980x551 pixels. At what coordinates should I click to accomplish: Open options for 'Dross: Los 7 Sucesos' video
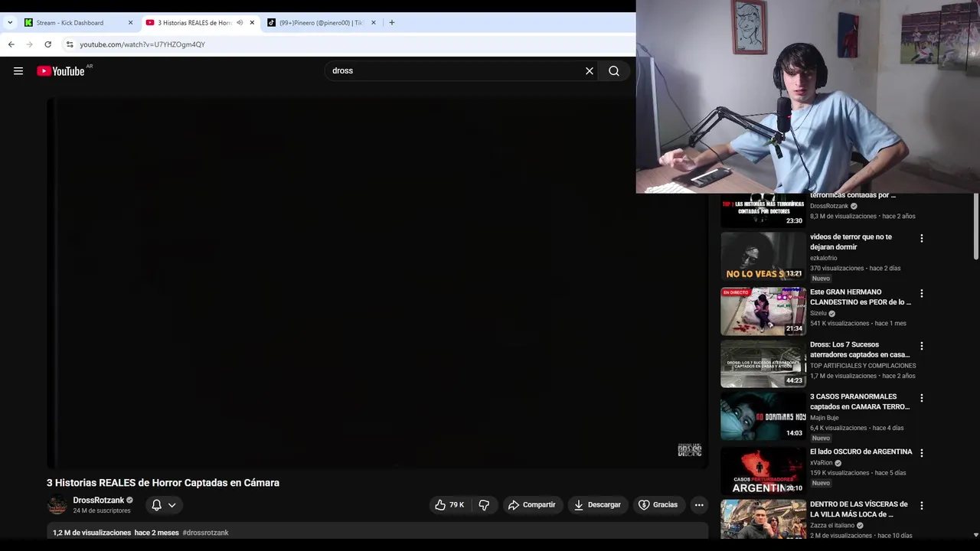click(922, 346)
